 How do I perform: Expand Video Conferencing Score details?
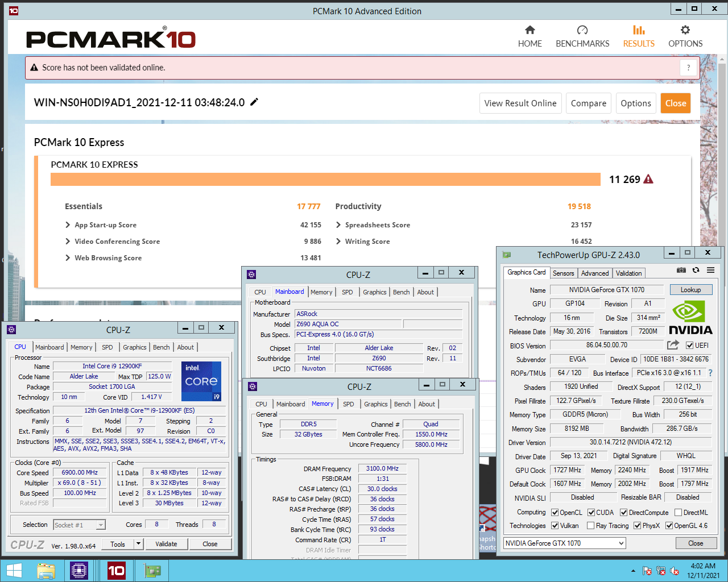(68, 242)
